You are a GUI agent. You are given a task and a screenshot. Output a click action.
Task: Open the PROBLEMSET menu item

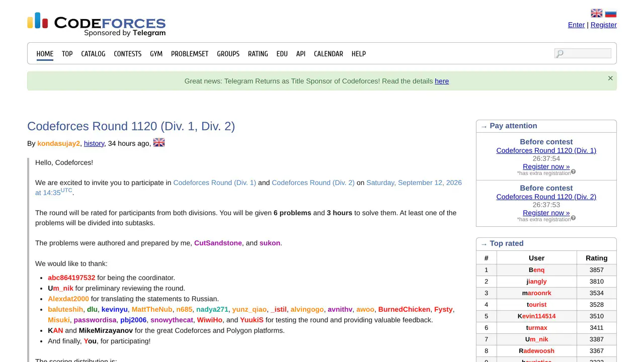pyautogui.click(x=190, y=54)
